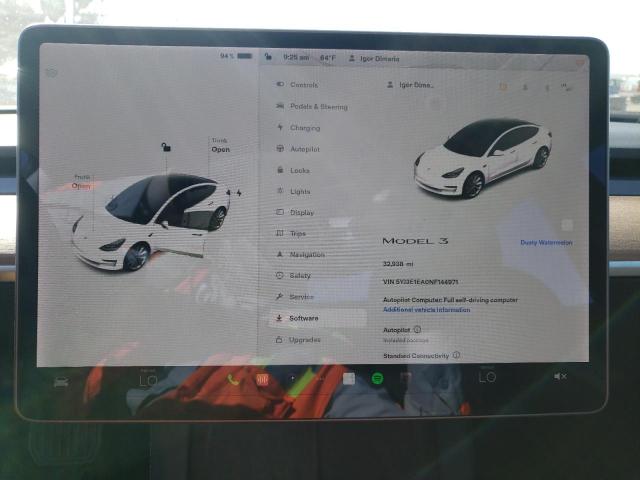The width and height of the screenshot is (640, 480).
Task: Tap the unlock padlock above the car
Action: click(166, 147)
